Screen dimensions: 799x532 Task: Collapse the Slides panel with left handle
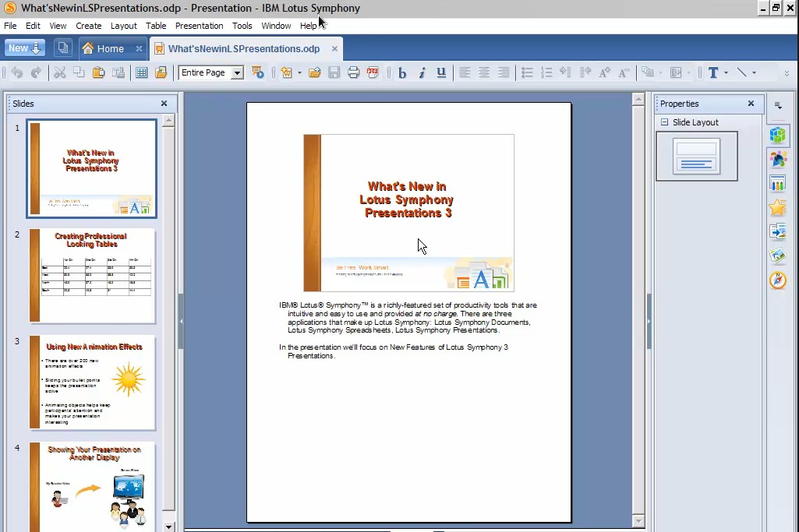[x=181, y=322]
